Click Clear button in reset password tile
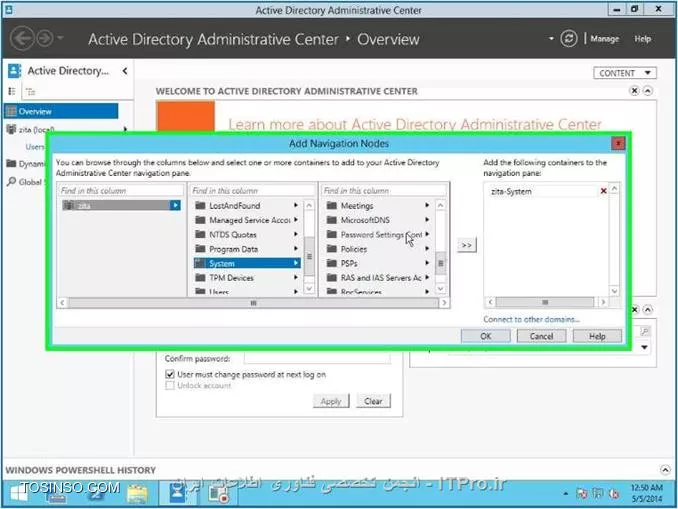678x509 pixels. tap(373, 401)
